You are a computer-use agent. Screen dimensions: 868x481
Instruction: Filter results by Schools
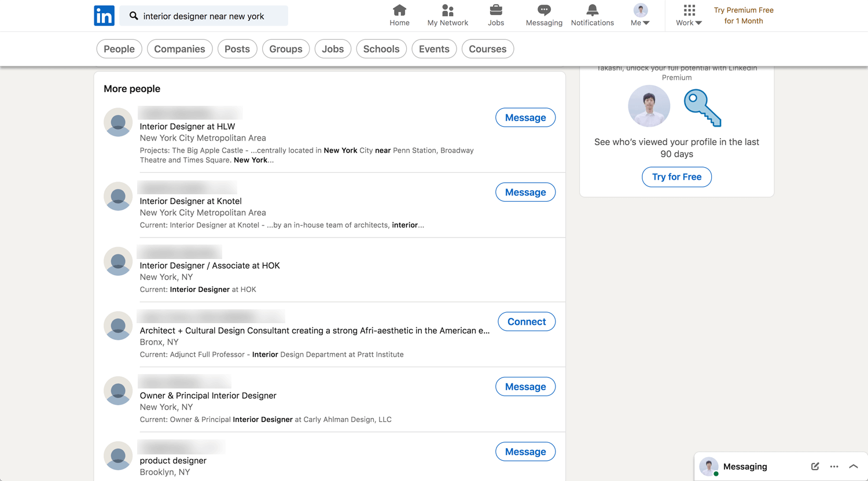(381, 49)
